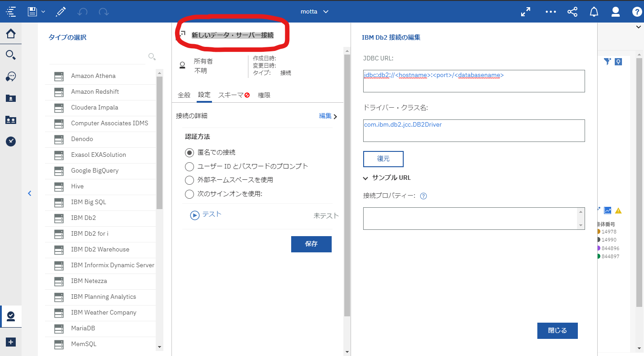Select Amazon Athena connection type
This screenshot has height=356, width=644.
[100, 76]
